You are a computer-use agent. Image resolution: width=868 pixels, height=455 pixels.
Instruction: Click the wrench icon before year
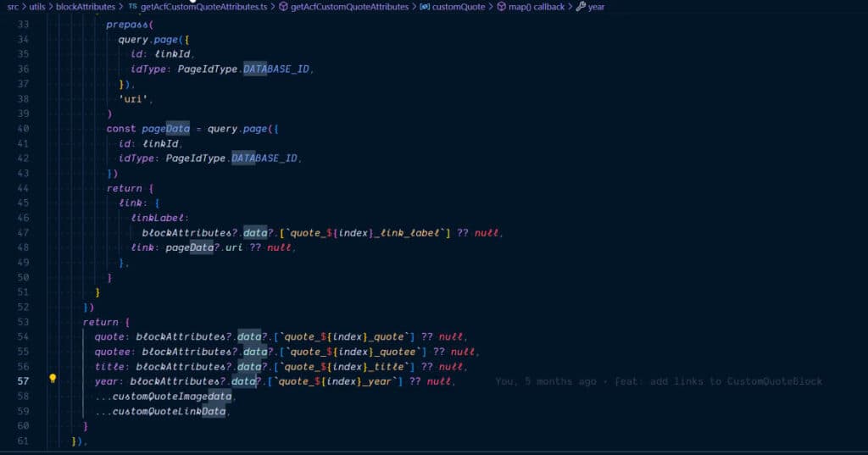click(581, 7)
